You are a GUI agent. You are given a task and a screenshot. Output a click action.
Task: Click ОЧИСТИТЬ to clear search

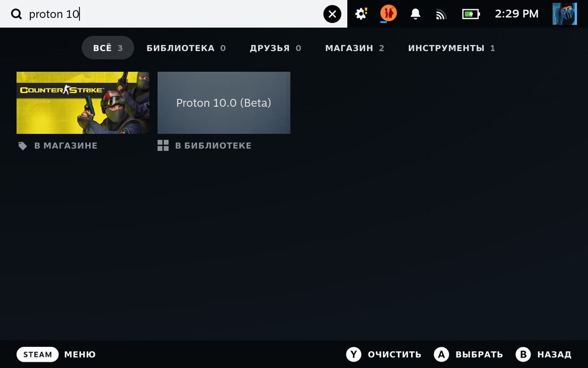point(394,354)
